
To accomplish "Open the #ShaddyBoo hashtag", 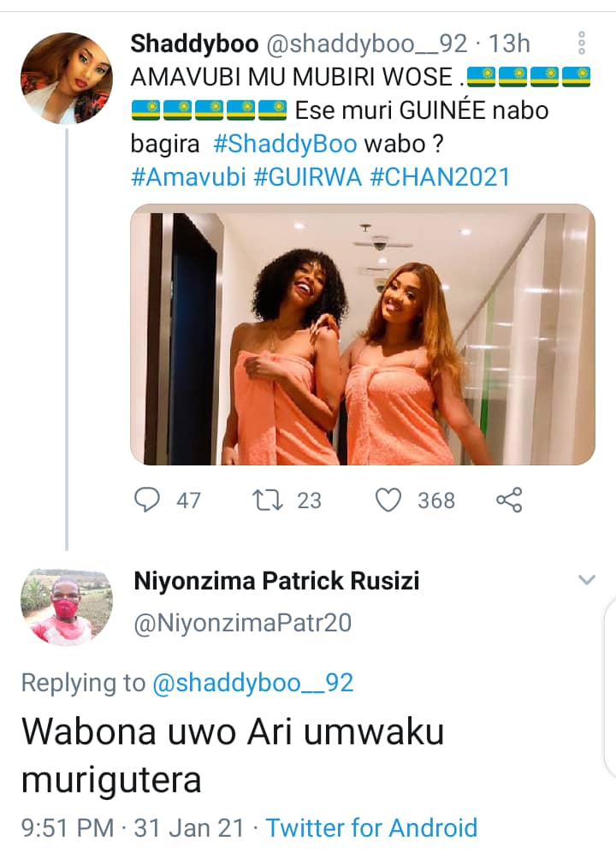I will 285,144.
